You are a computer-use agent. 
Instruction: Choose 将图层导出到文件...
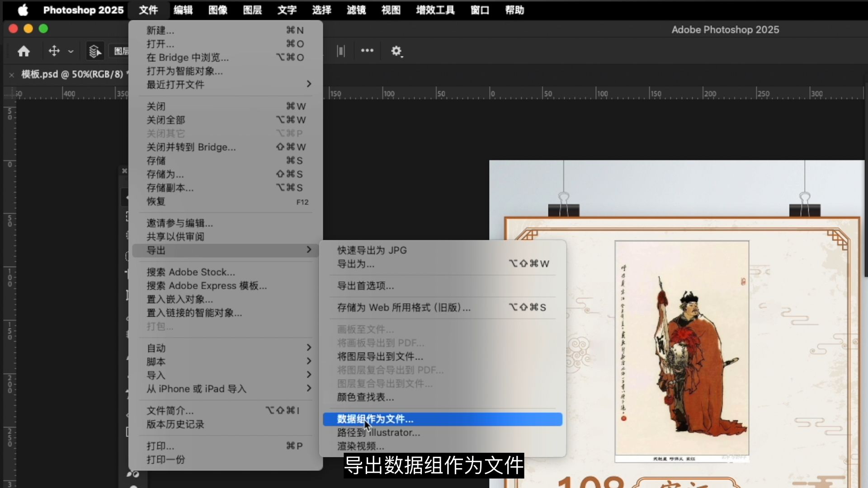pos(443,357)
